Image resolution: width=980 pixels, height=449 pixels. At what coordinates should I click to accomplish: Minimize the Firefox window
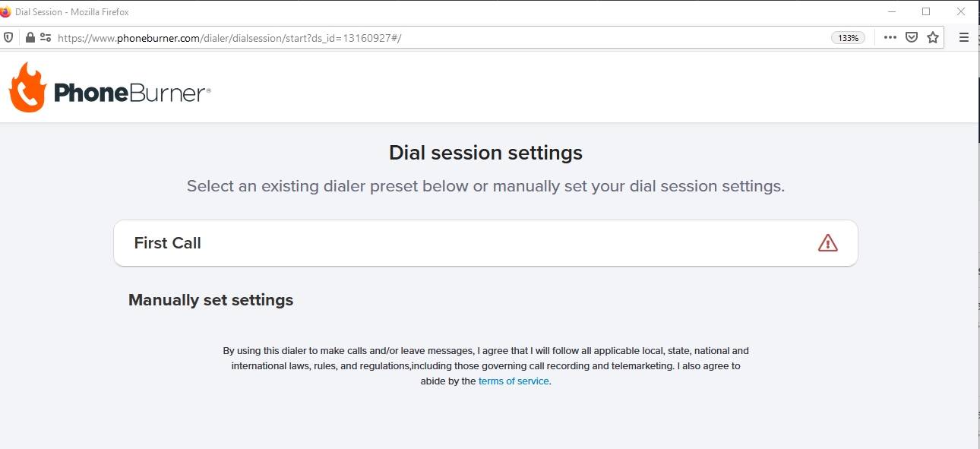[x=891, y=11]
